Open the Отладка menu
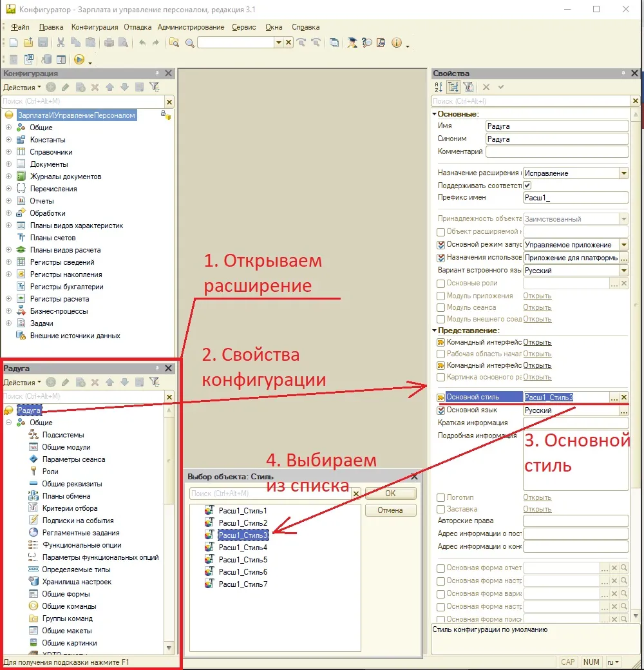The height and width of the screenshot is (670, 644). point(138,27)
